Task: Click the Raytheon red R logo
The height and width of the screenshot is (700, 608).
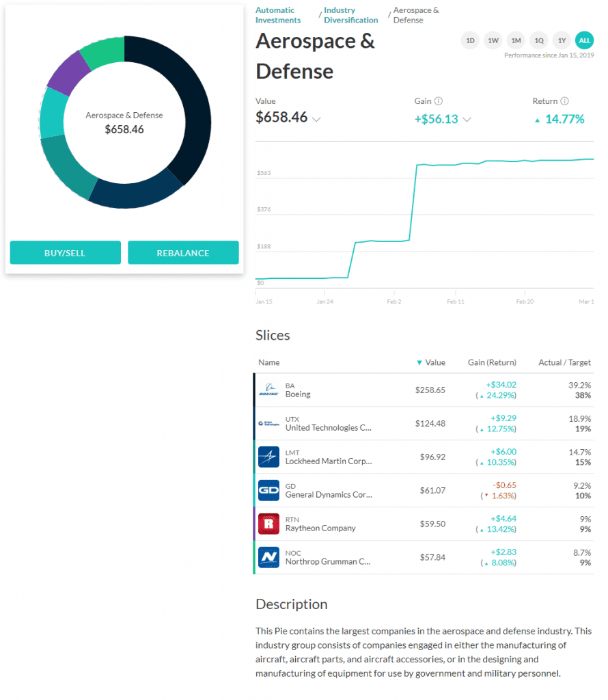Action: [x=268, y=524]
